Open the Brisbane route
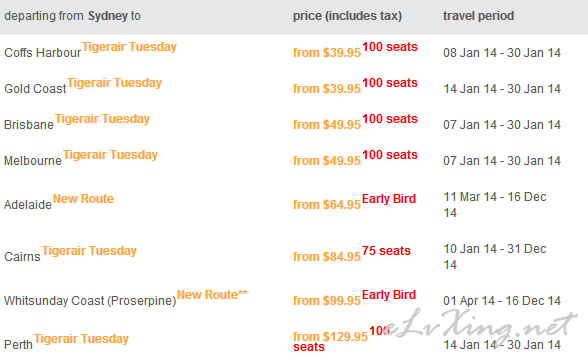This screenshot has height=360, width=588. click(29, 124)
